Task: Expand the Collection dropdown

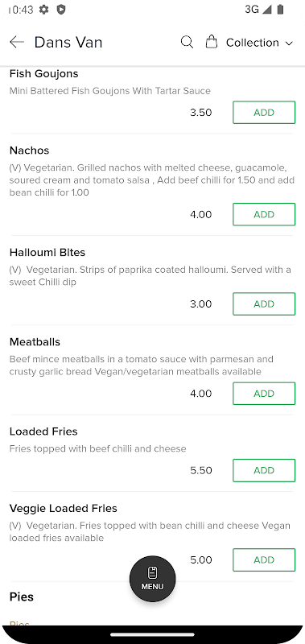Action: pos(259,43)
